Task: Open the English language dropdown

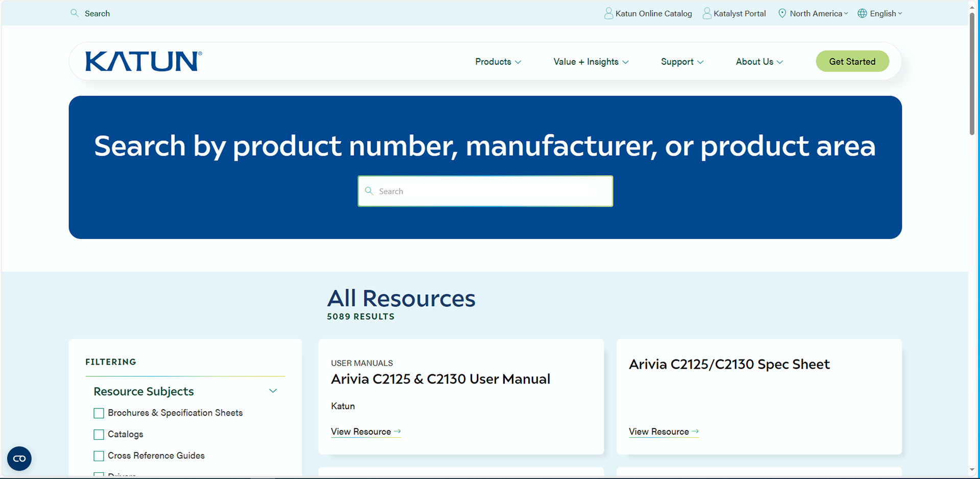Action: pos(883,13)
